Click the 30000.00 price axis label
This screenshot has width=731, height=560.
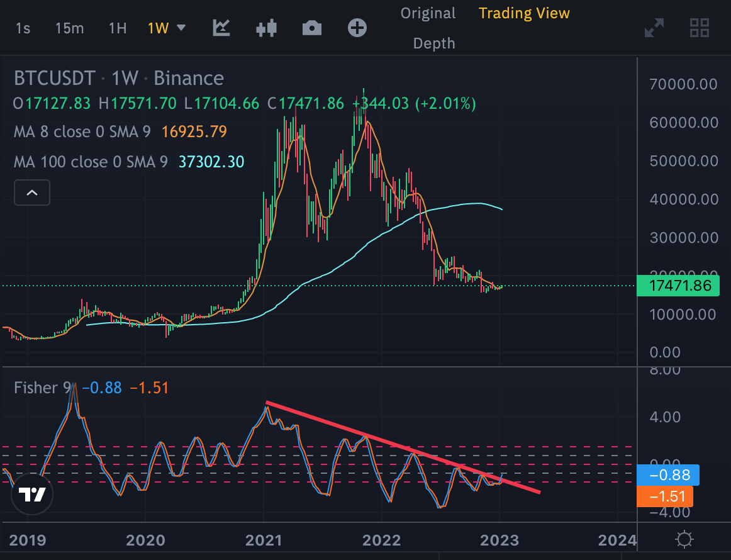coord(684,238)
